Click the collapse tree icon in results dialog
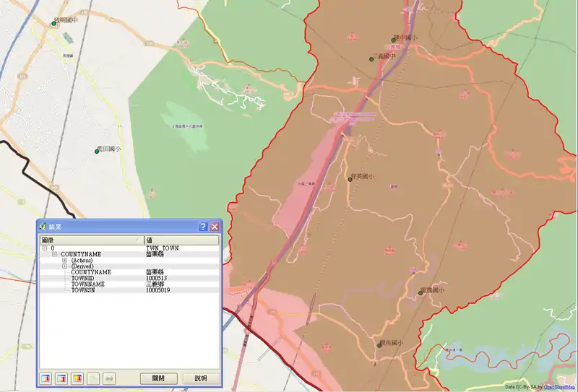 [61, 378]
